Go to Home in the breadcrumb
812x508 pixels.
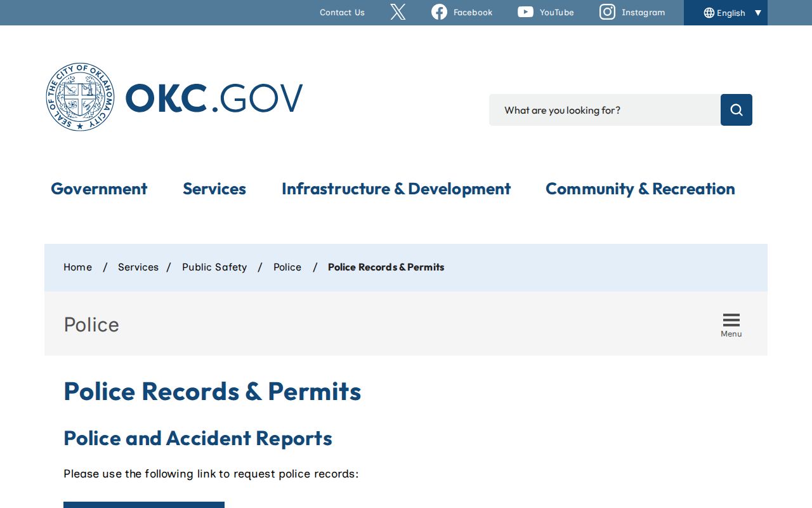click(77, 267)
